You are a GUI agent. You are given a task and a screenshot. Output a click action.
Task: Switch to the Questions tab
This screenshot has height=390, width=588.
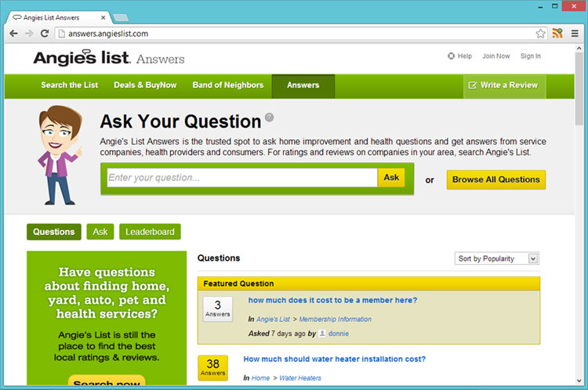coord(53,232)
